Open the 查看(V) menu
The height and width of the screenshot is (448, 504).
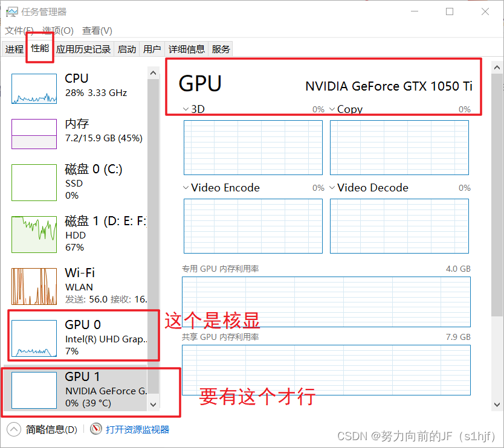(x=97, y=31)
